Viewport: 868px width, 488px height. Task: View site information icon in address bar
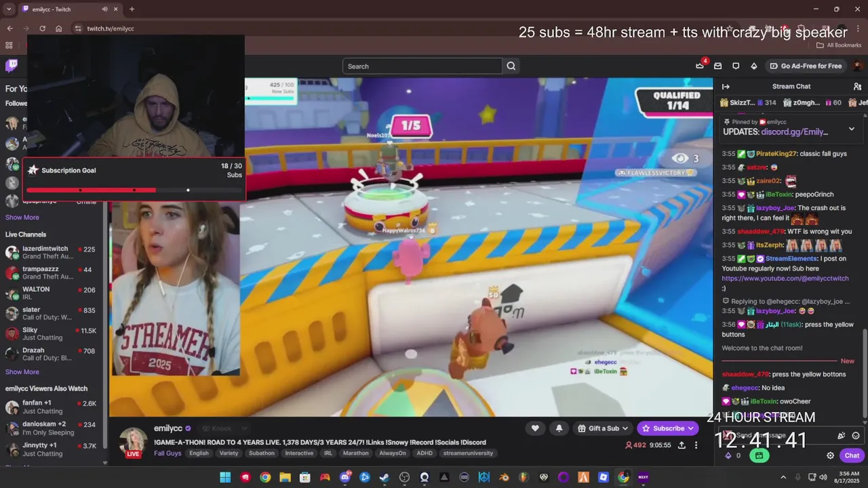pos(77,28)
